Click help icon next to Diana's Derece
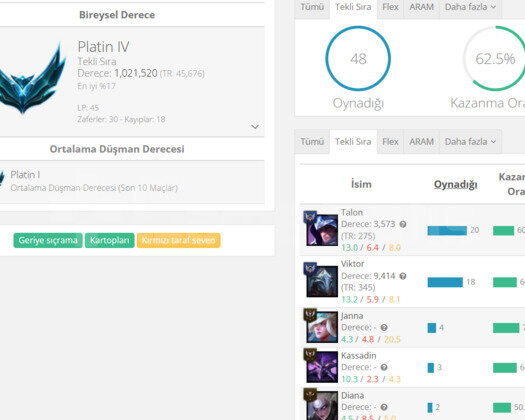This screenshot has height=420, width=525. point(384,407)
